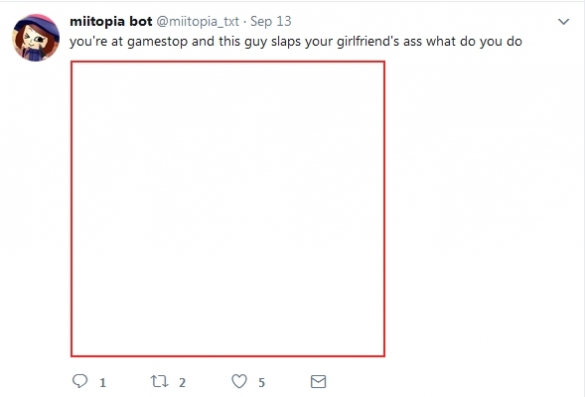
Task: Click the winking face on the avatar
Action: [34, 40]
